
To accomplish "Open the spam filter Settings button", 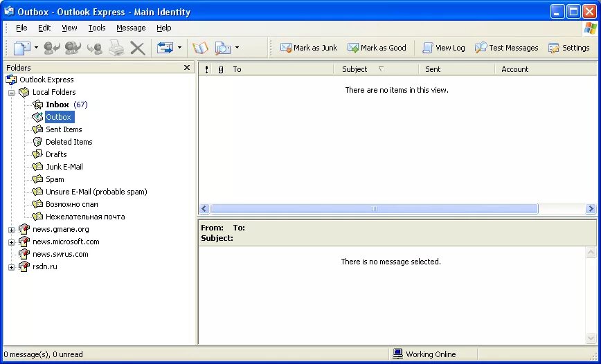I will pyautogui.click(x=569, y=48).
